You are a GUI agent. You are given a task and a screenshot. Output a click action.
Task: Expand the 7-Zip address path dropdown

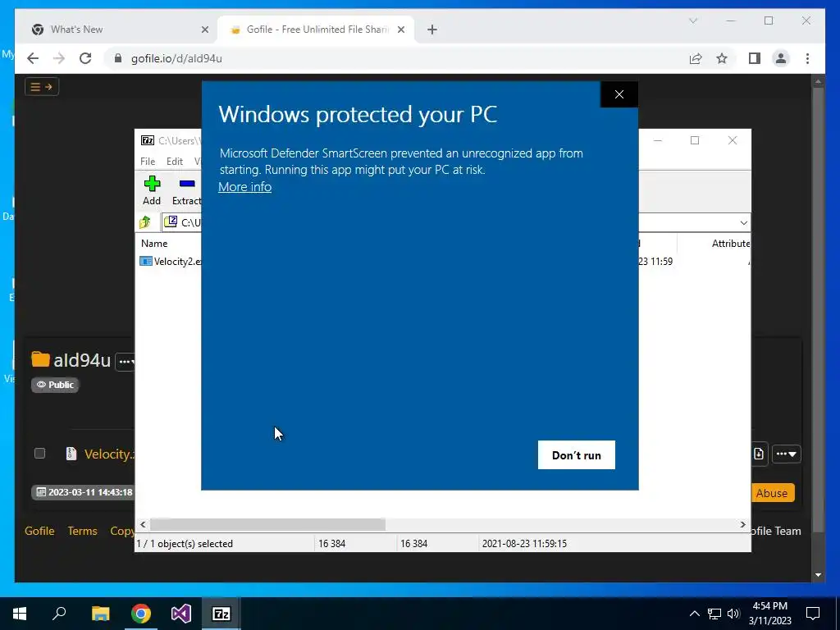tap(743, 223)
